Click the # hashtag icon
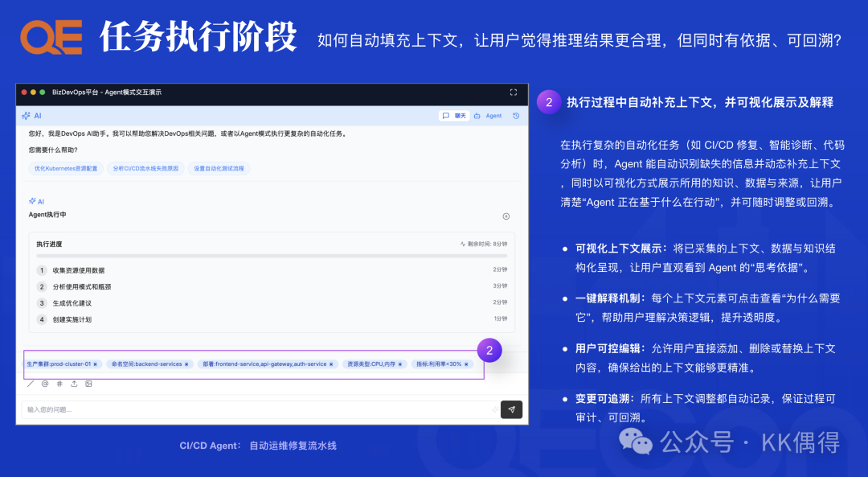This screenshot has width=868, height=477. 59,384
